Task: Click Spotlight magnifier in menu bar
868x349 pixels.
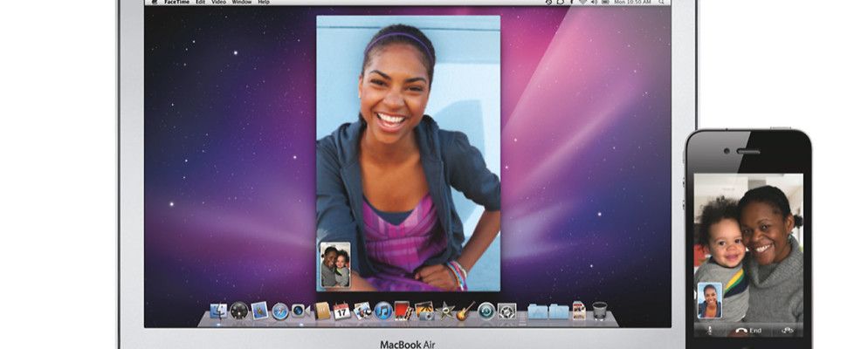Action: (662, 3)
